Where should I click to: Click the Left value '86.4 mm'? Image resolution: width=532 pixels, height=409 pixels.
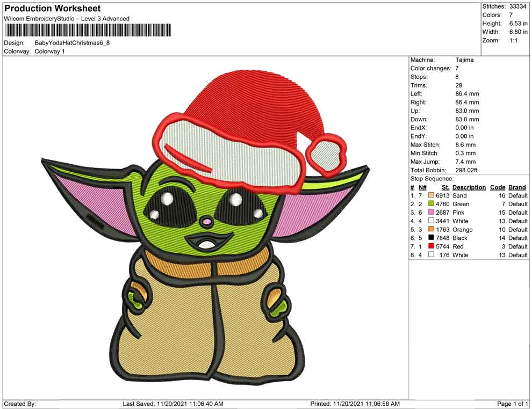pos(467,94)
